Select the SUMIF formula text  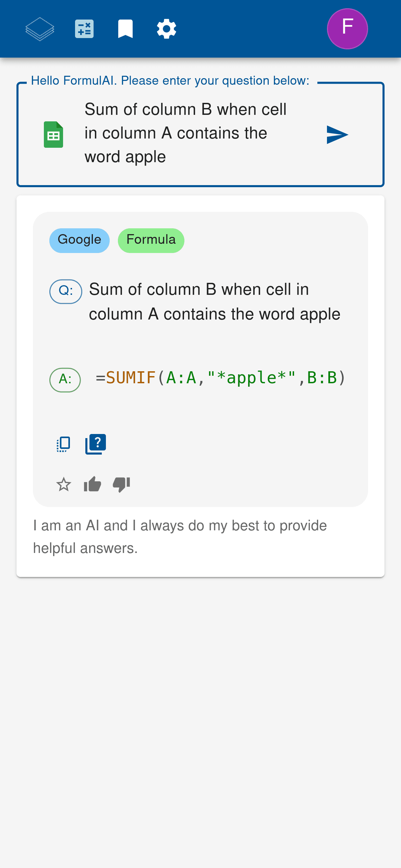219,378
